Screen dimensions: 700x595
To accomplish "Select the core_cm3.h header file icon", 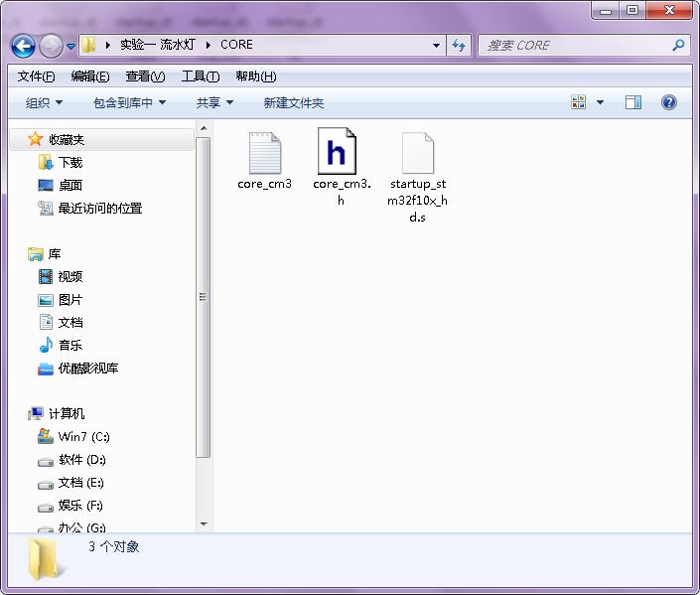I will 337,151.
